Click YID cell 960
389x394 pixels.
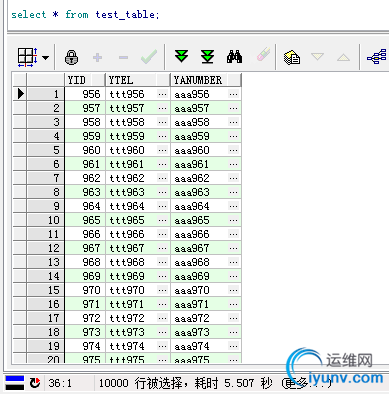coord(85,150)
